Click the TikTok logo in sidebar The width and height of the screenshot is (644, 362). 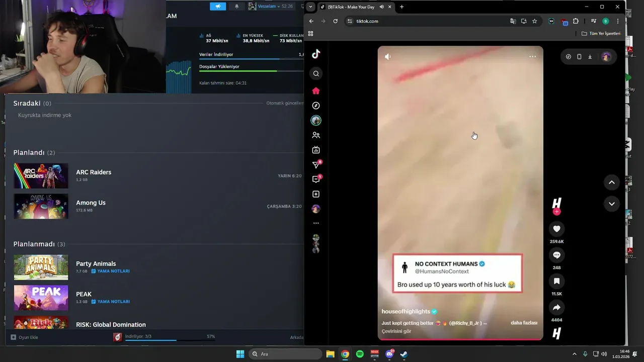[316, 54]
